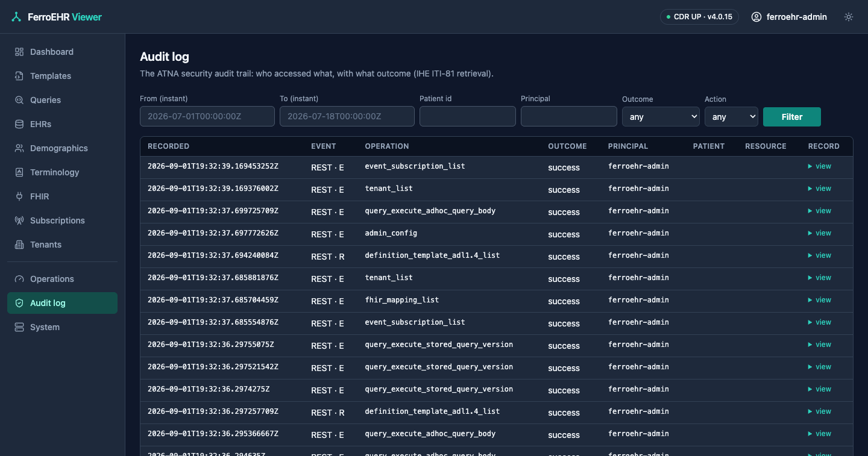This screenshot has width=868, height=456.
Task: Open the ferroehr-admin account menu
Action: 789,17
